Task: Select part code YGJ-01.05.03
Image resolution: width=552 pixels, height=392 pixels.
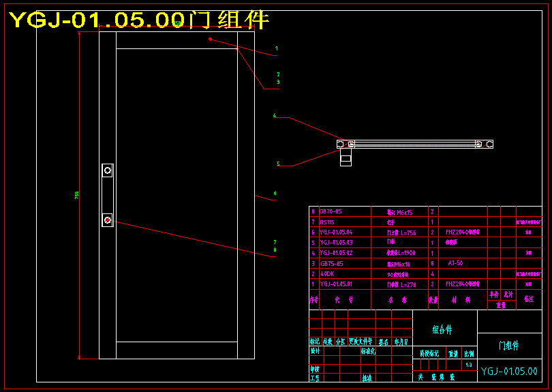Action: click(x=336, y=243)
